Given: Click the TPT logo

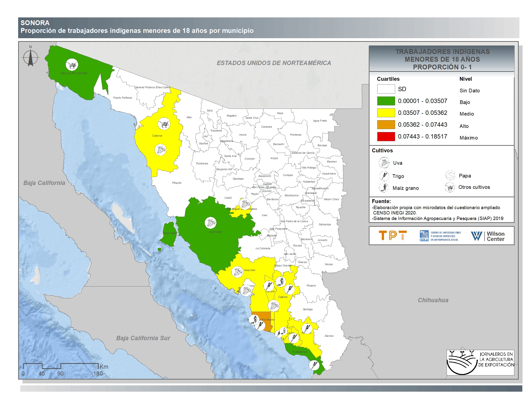Looking at the screenshot, I should (x=393, y=236).
